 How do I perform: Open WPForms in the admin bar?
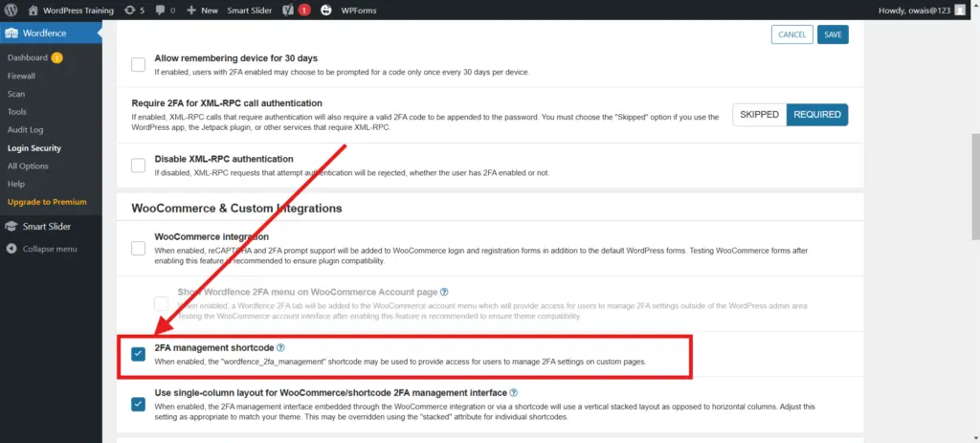359,10
